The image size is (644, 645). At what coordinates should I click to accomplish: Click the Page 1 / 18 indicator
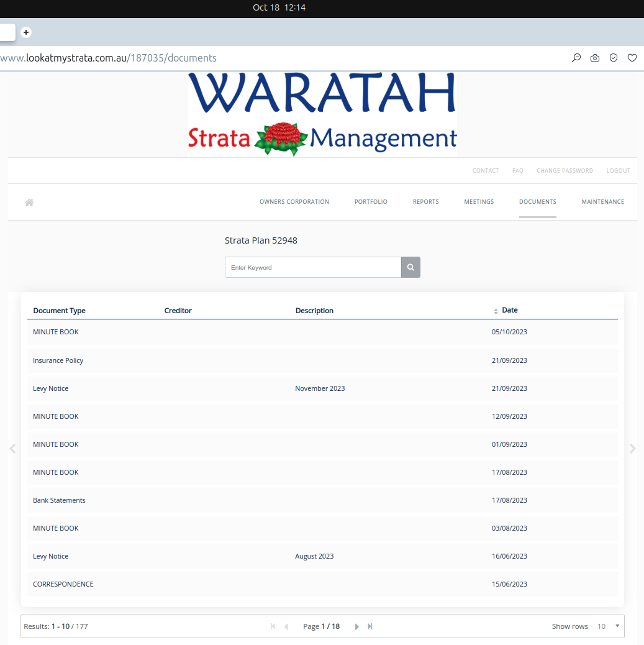click(321, 626)
